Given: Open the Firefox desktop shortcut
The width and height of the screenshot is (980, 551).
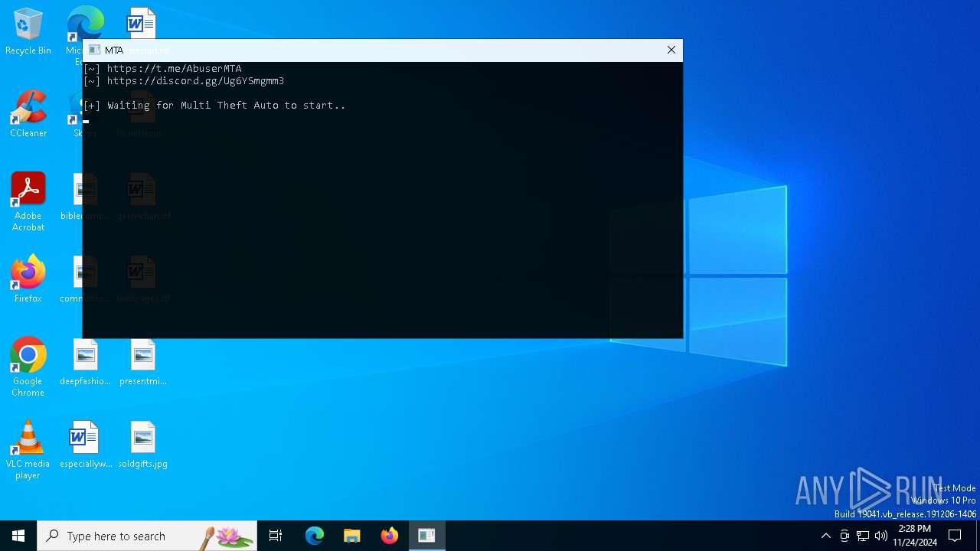Looking at the screenshot, I should [28, 279].
